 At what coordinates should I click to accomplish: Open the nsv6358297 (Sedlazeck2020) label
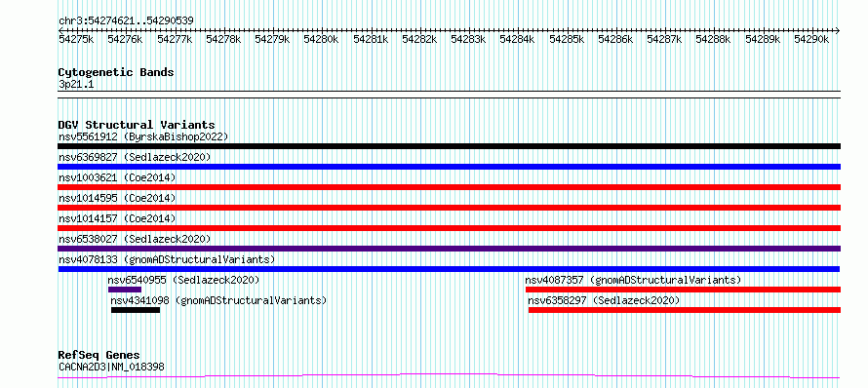click(x=604, y=300)
